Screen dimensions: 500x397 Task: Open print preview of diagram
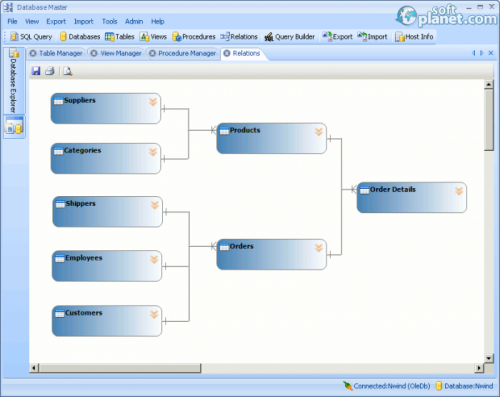[x=68, y=71]
